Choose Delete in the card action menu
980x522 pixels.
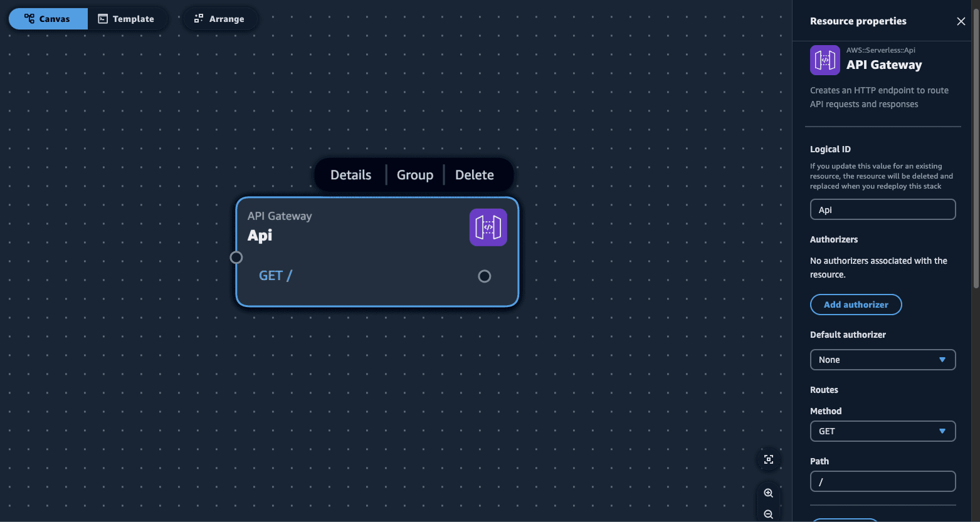coord(475,175)
